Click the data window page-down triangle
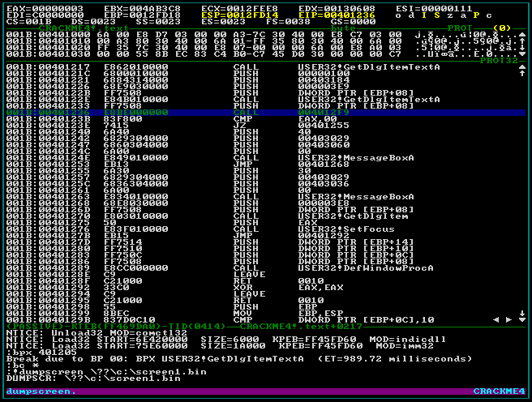The image size is (532, 402). coord(522,53)
